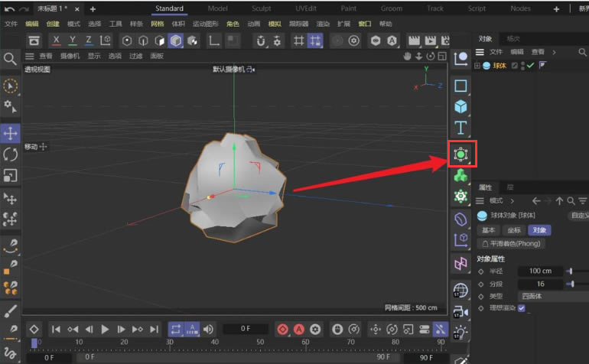
Task: Click the camera object icon
Action: tap(460, 311)
